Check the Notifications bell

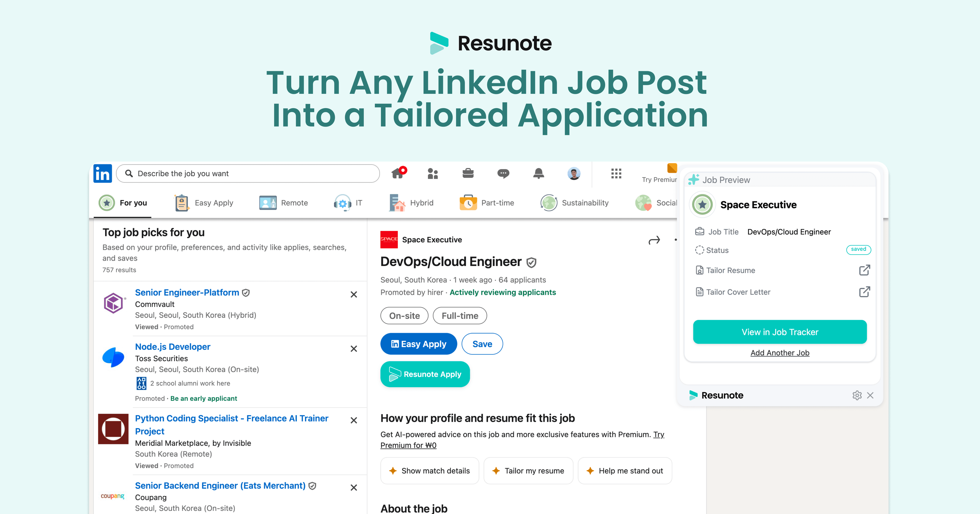(539, 173)
